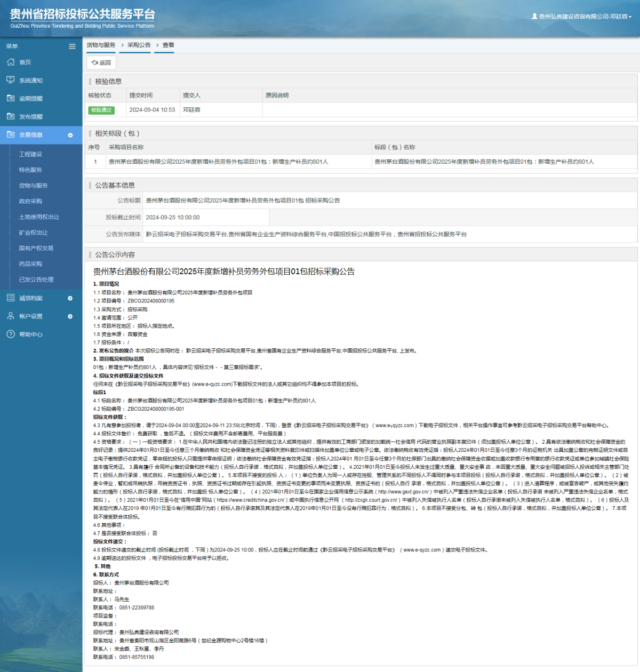Click the 核验通过 status badge
Viewport: 640px width, 672px height.
[x=101, y=110]
